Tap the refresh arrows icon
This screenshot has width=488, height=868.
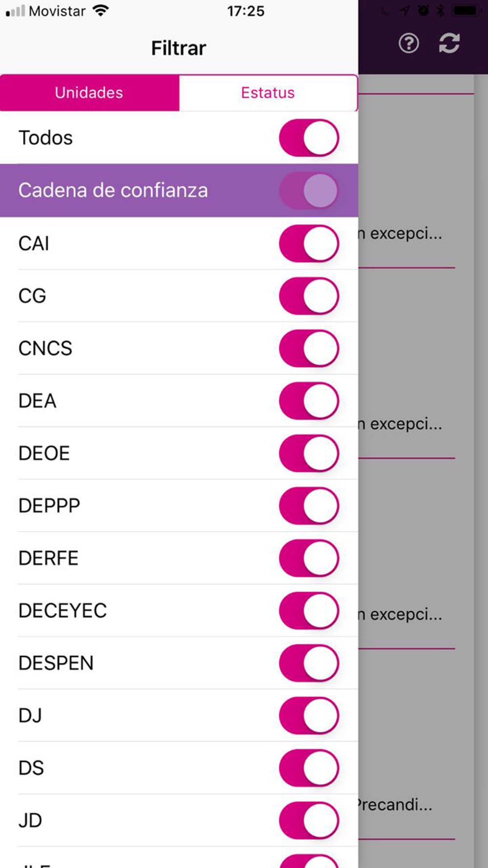[449, 43]
